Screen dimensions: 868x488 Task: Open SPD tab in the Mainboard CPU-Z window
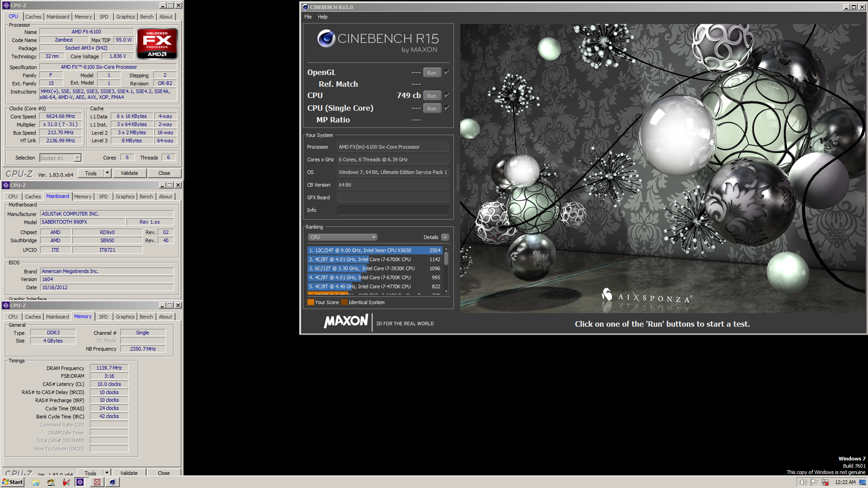pos(104,197)
